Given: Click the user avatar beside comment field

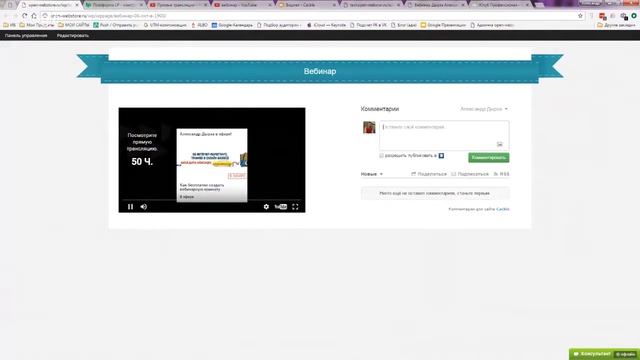Looking at the screenshot, I should (369, 127).
